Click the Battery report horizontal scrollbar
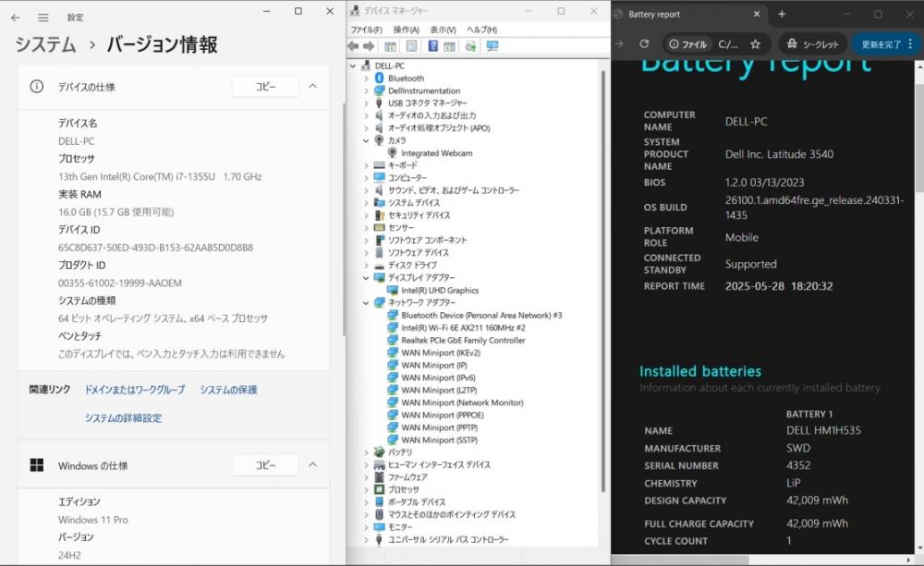 click(x=681, y=560)
